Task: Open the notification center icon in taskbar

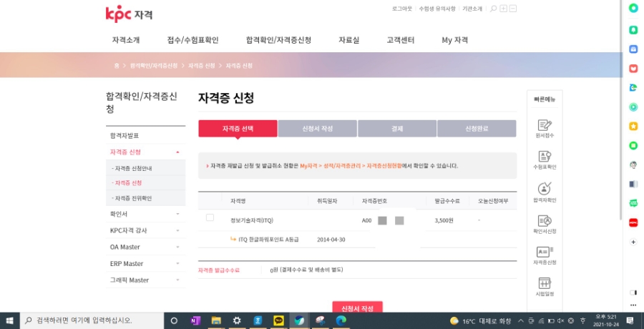Action: pyautogui.click(x=630, y=320)
